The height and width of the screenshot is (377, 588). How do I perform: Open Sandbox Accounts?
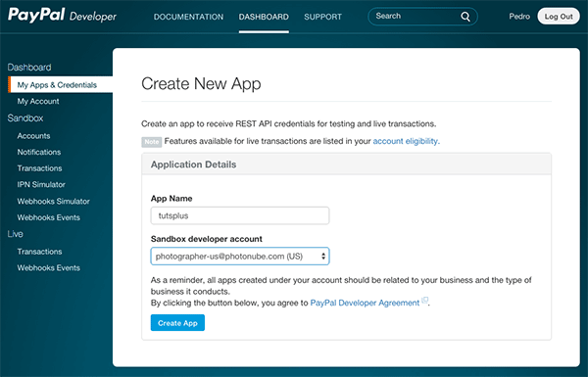point(33,136)
